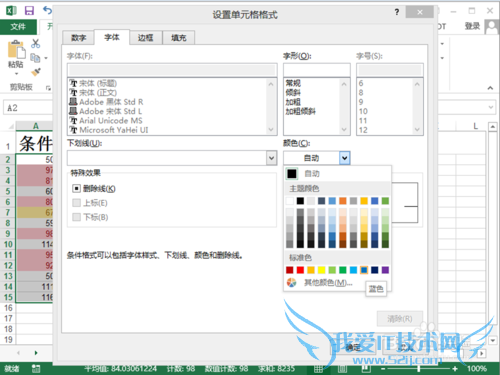Pick theme orange swatch in top row
Image resolution: width=500 pixels, height=375 pixels.
(343, 201)
